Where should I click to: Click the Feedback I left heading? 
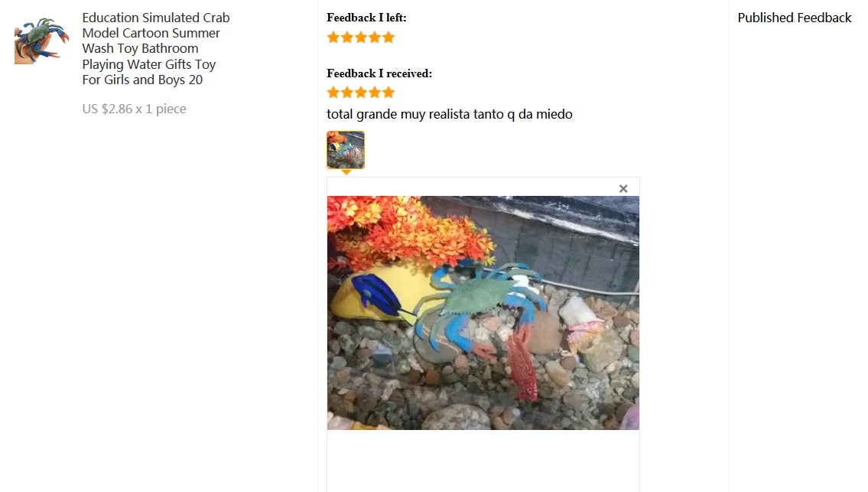366,18
